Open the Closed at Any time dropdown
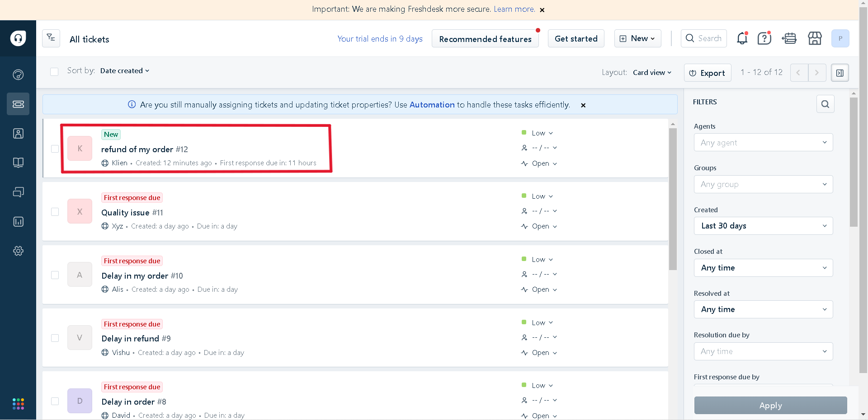 tap(763, 268)
